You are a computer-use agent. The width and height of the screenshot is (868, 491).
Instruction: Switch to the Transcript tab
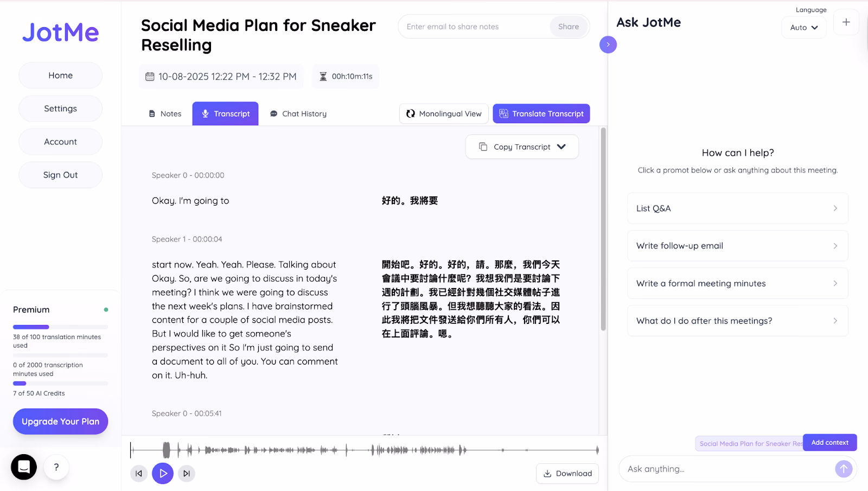226,113
